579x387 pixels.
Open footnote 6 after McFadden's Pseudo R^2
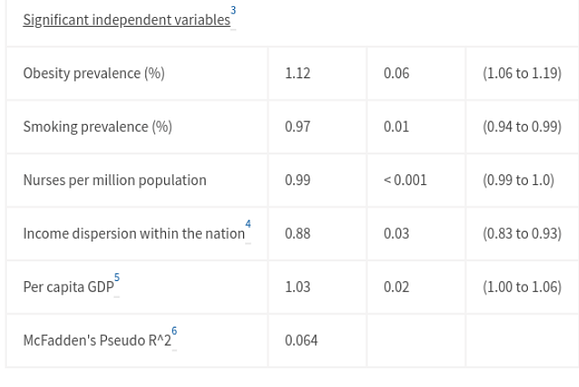click(x=174, y=331)
